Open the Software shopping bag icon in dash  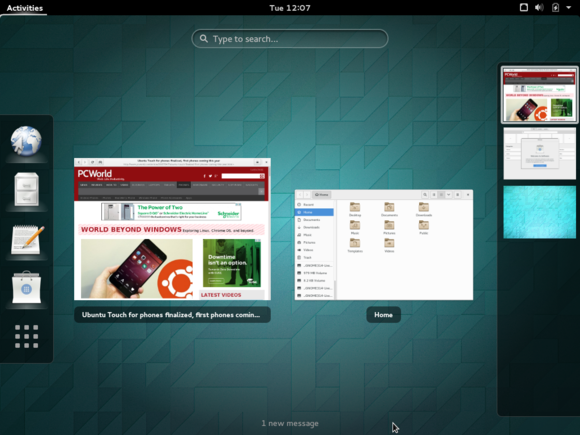26,287
